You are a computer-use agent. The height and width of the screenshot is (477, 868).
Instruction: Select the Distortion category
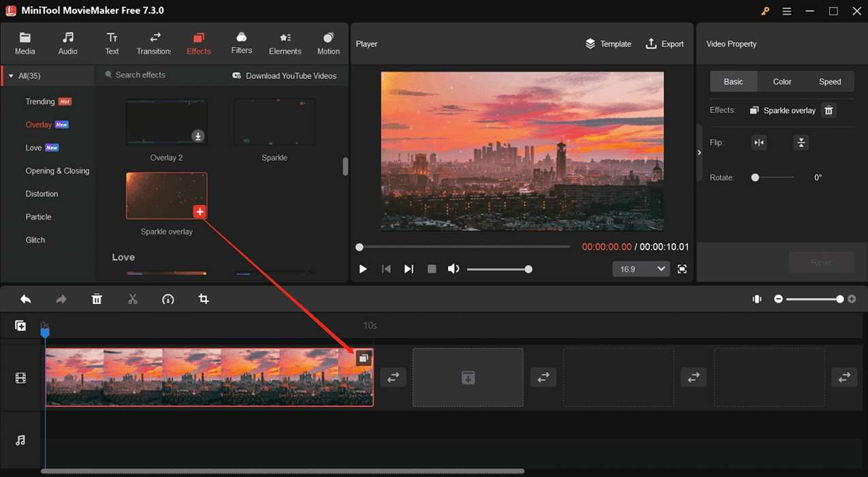click(x=42, y=194)
